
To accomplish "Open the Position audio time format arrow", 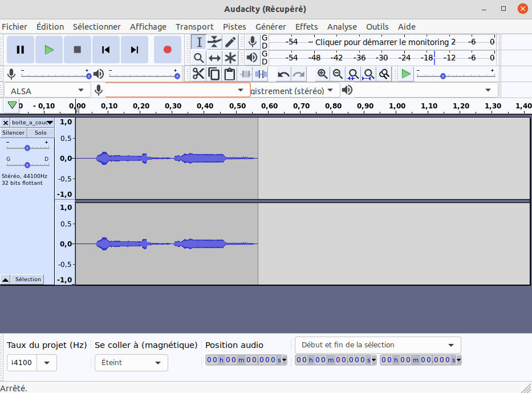I will coord(285,360).
